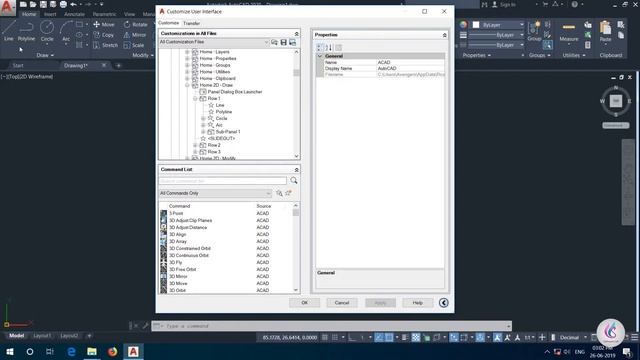Image resolution: width=640 pixels, height=360 pixels.
Task: Collapse the Home 2D - Draw node
Action: pos(187,85)
